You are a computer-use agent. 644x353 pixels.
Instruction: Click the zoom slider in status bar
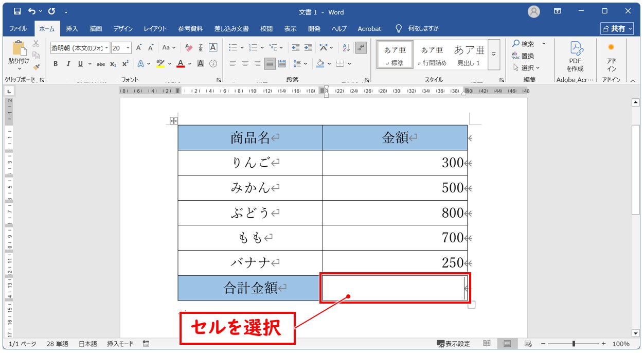pos(574,344)
